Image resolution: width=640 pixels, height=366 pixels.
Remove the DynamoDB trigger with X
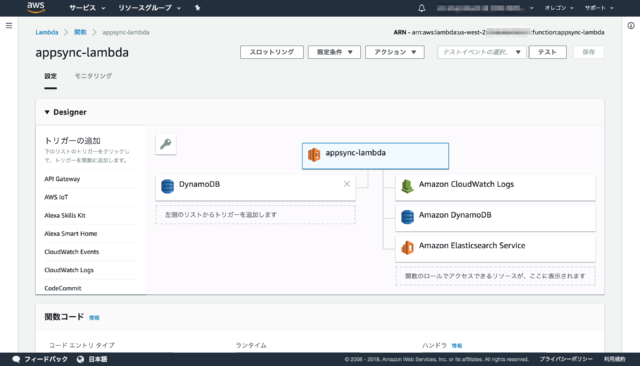(347, 184)
